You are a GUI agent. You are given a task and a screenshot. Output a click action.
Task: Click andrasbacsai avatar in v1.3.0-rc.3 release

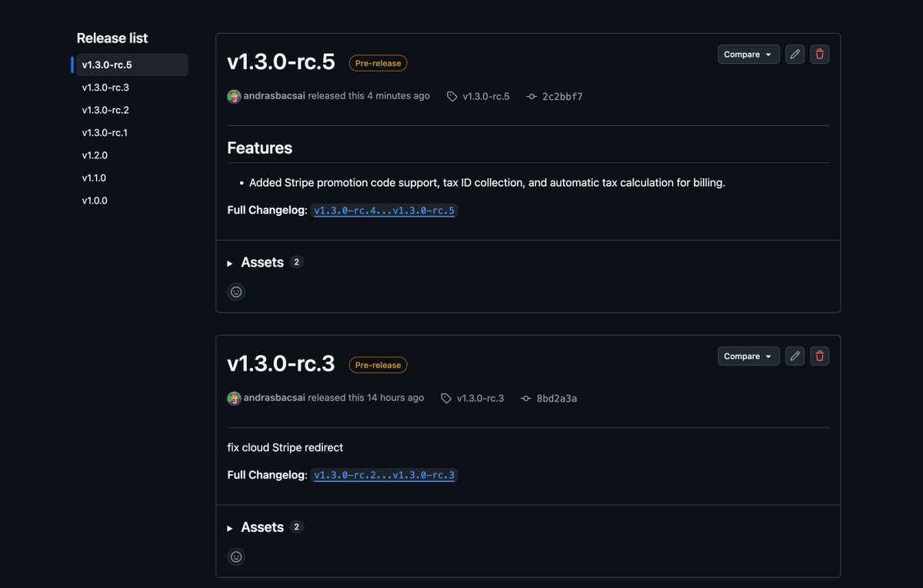tap(234, 398)
